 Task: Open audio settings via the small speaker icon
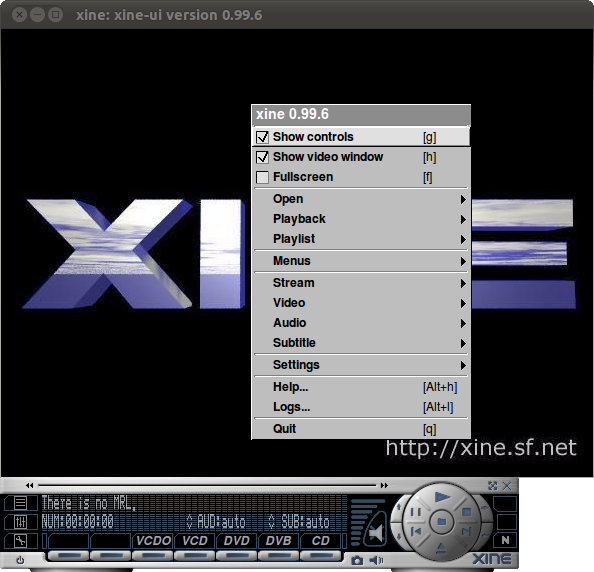[376, 560]
